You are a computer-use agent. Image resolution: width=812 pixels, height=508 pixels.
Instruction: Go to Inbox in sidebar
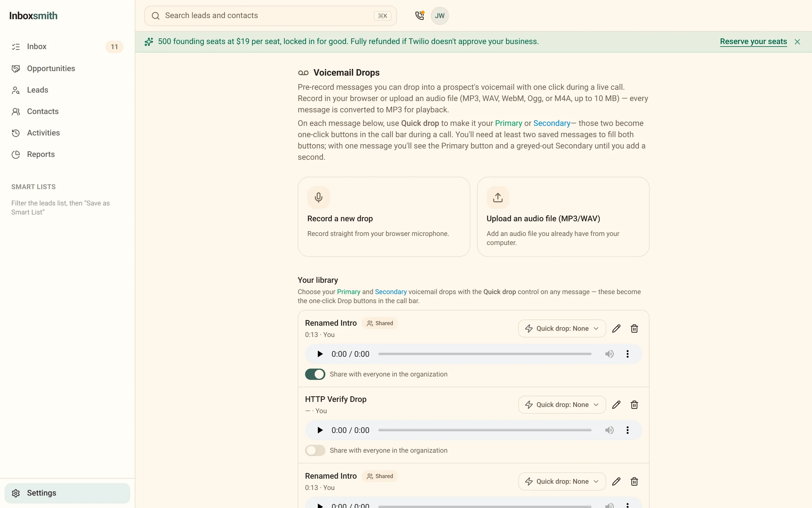(x=67, y=47)
